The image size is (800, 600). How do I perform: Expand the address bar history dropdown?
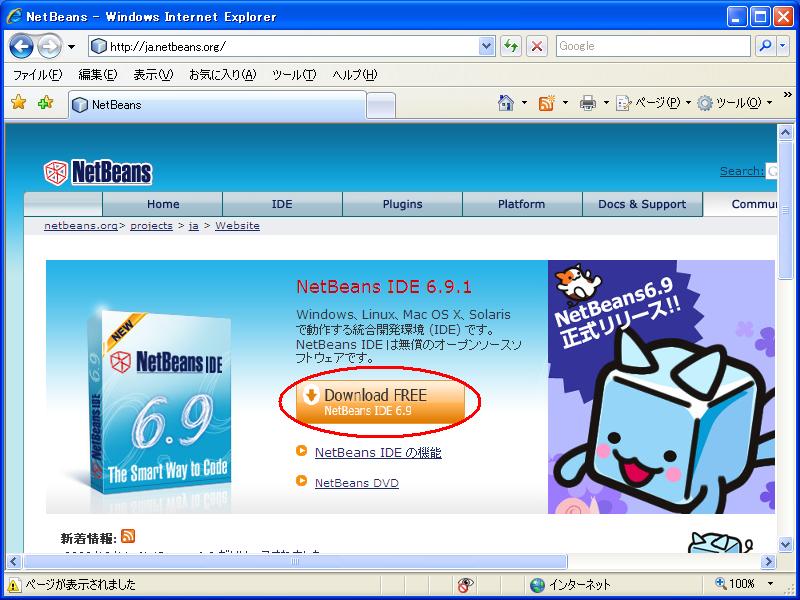click(487, 46)
